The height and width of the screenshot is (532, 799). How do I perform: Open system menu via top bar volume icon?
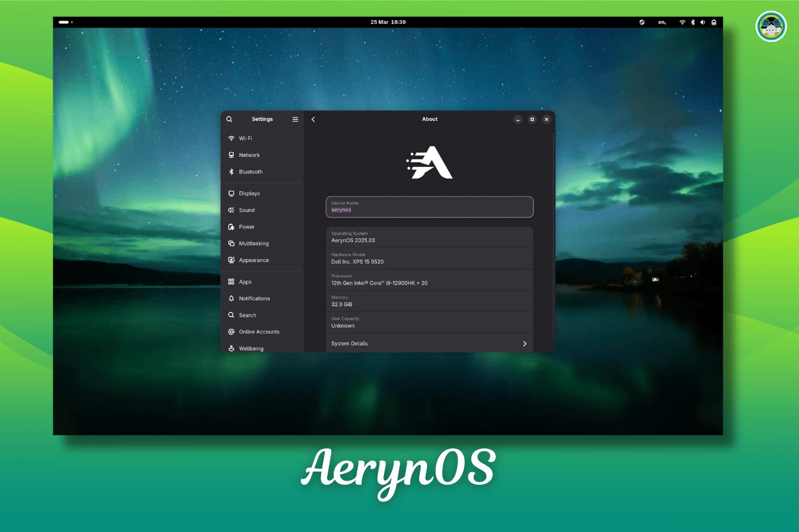[703, 22]
